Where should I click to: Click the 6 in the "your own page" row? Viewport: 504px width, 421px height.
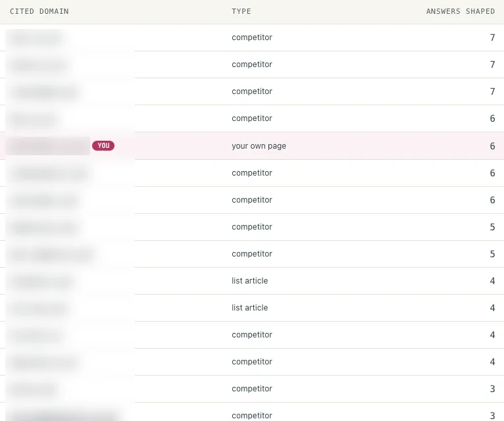(492, 146)
